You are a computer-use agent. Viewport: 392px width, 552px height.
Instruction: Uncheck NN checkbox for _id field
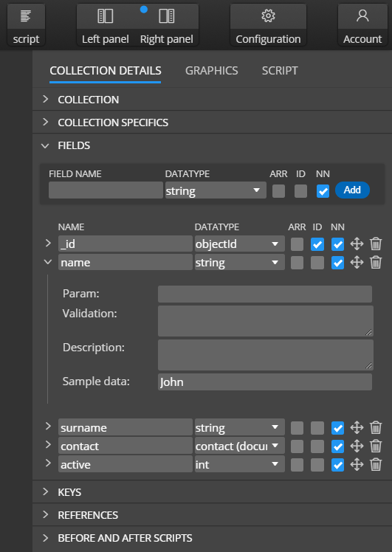click(x=338, y=244)
